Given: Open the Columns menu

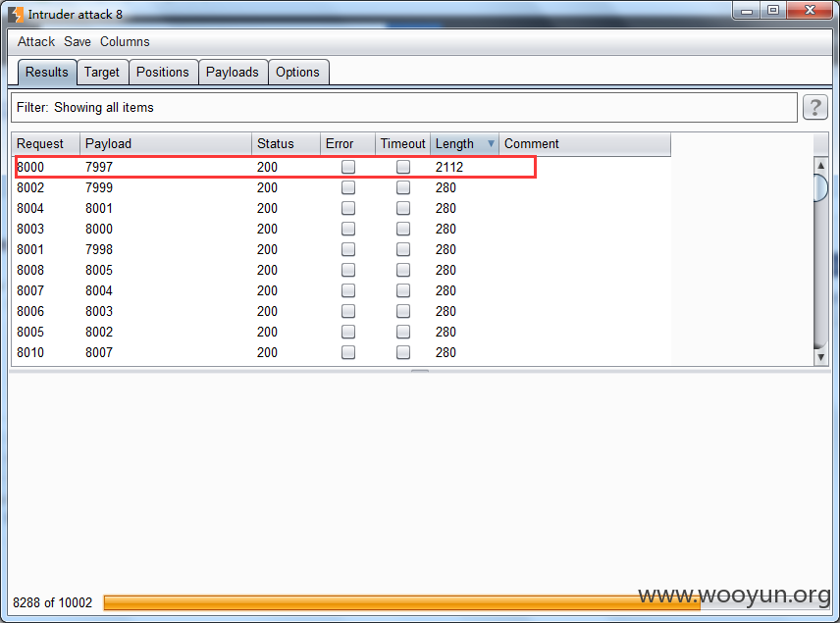Looking at the screenshot, I should coord(125,42).
